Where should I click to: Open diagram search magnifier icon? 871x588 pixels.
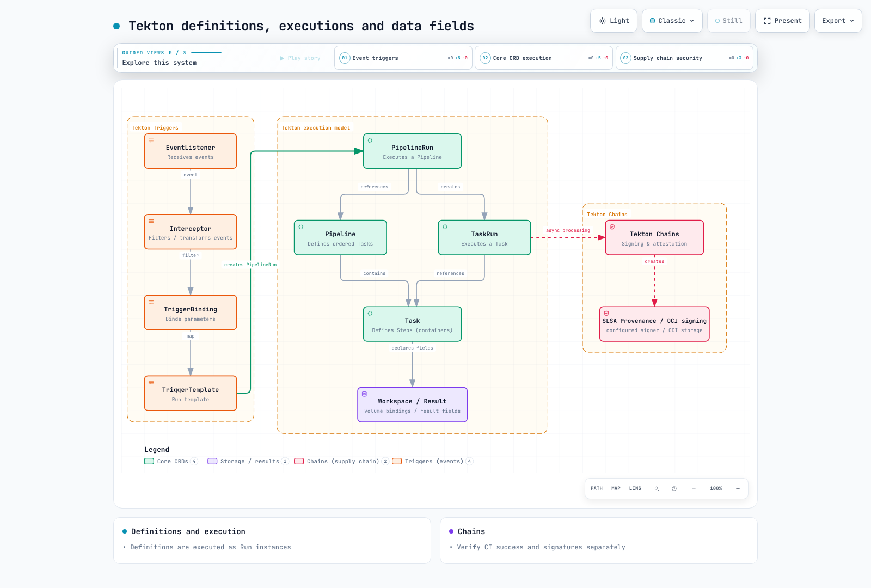coord(657,488)
